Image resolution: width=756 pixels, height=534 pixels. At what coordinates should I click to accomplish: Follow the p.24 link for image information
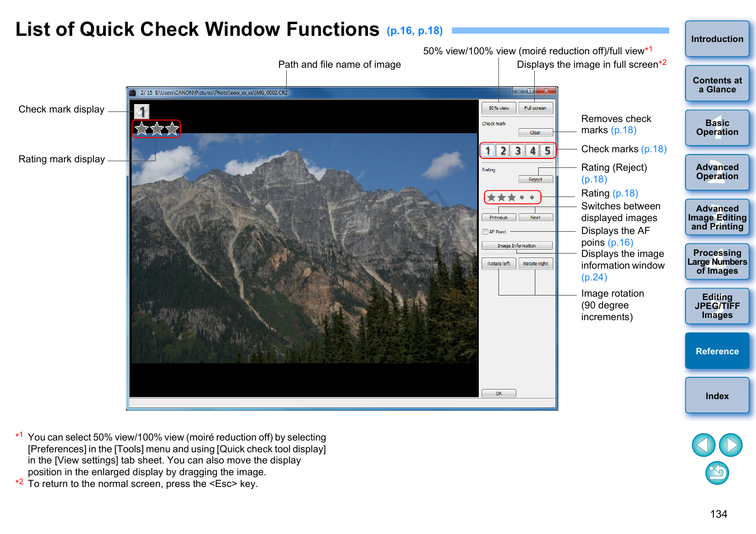point(594,278)
